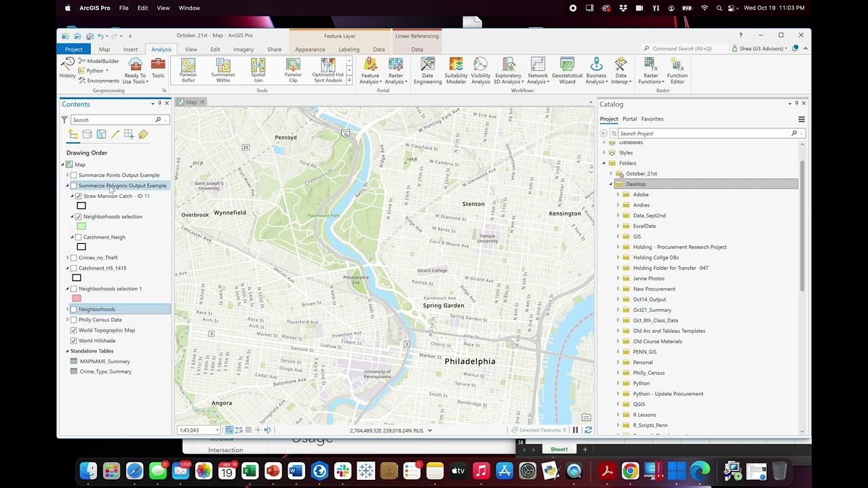Go to the Share ribbon tab
The width and height of the screenshot is (868, 488).
(274, 49)
